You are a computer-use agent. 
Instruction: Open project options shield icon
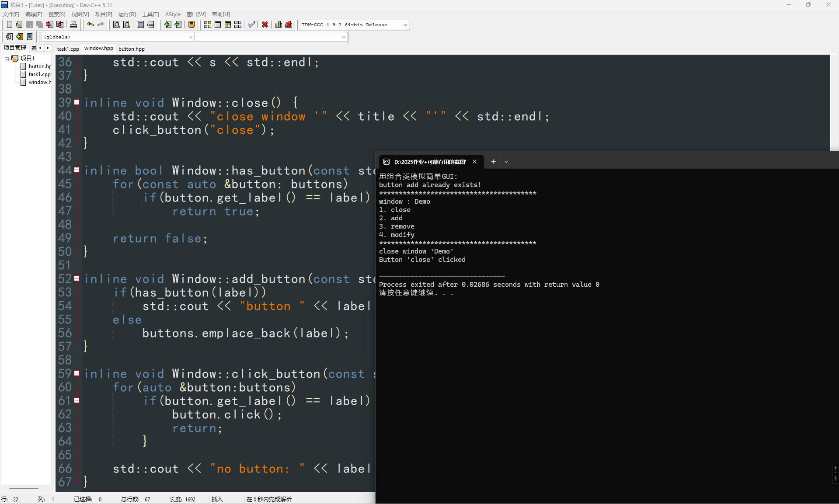click(x=191, y=24)
